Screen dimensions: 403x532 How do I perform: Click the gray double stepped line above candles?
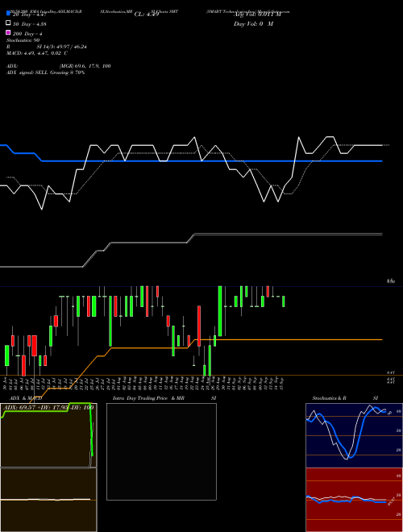[x=289, y=234]
